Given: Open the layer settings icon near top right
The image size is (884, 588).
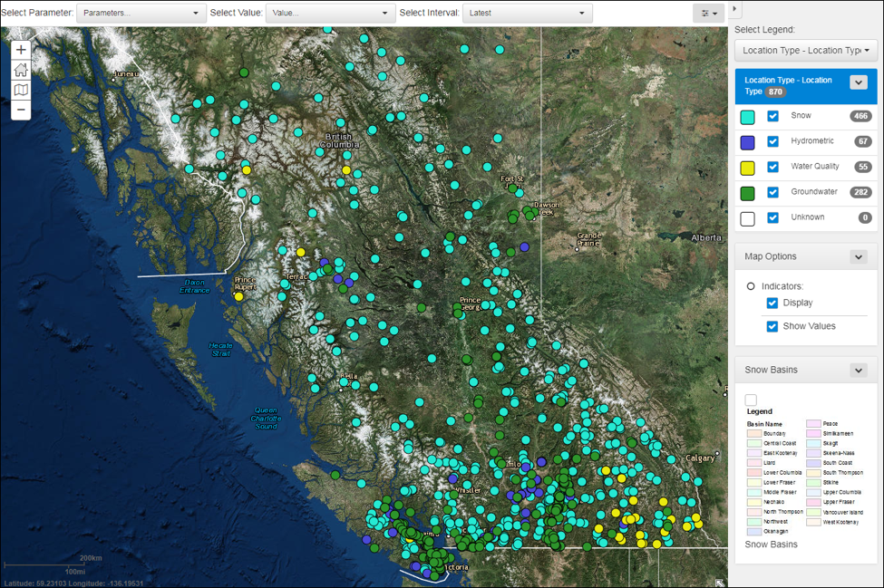Looking at the screenshot, I should [707, 12].
